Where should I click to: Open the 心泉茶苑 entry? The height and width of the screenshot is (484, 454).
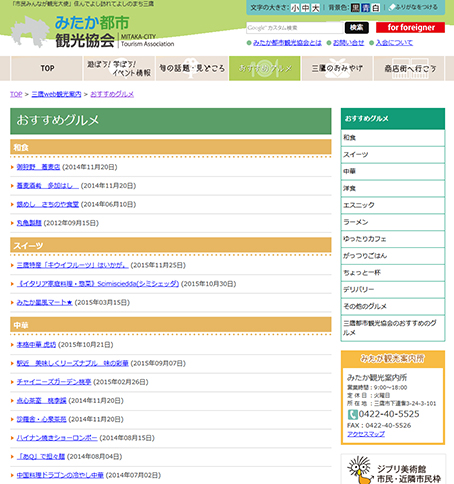click(x=42, y=419)
